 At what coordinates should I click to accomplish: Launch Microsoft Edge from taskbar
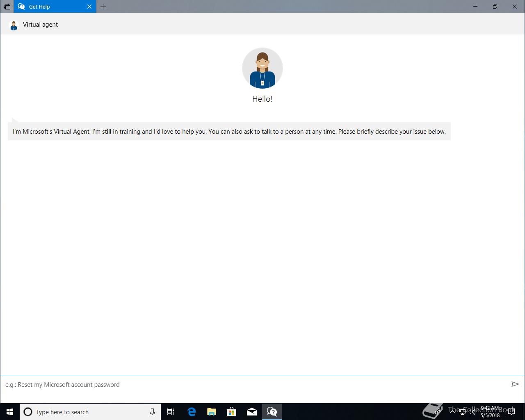191,412
